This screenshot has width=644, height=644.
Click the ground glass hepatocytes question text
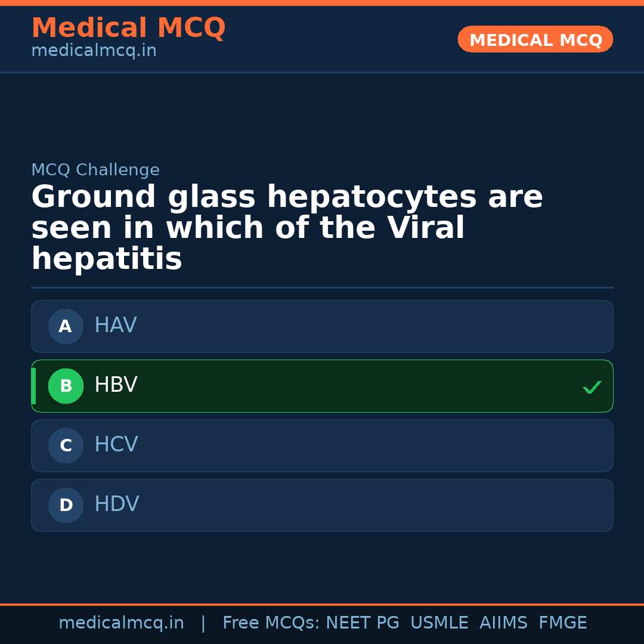click(x=286, y=228)
